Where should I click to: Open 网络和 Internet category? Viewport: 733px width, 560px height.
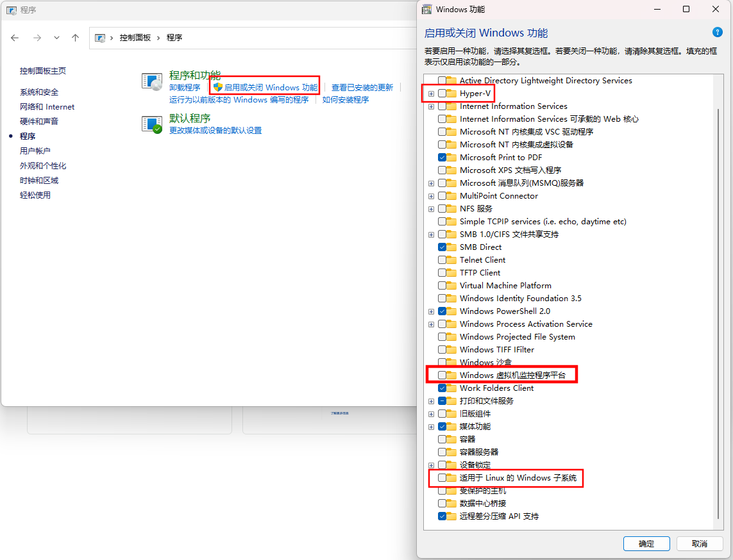coord(47,107)
